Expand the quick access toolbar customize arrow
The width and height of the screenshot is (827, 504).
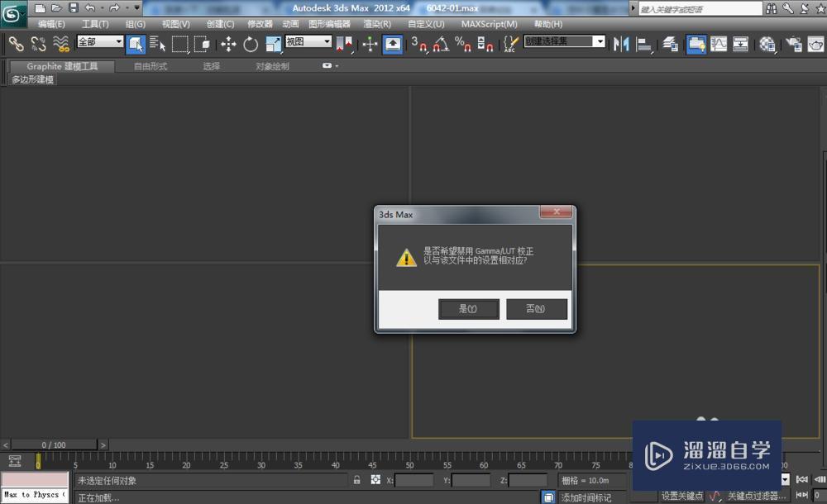[x=137, y=8]
